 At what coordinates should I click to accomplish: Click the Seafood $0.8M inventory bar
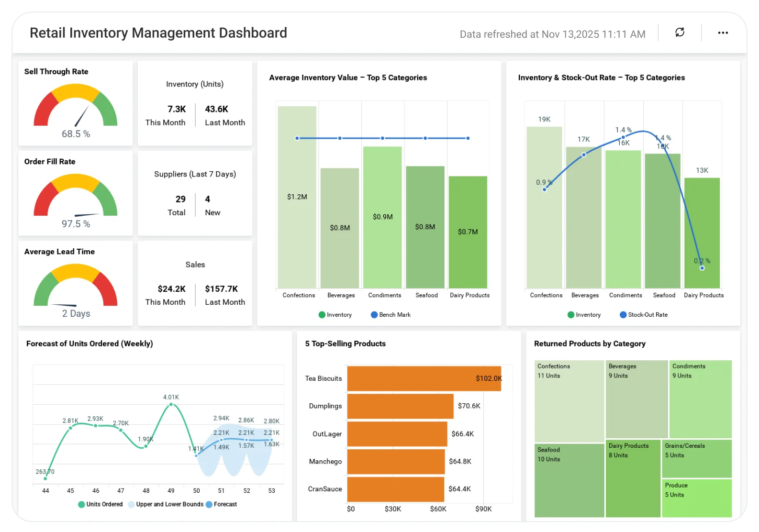(425, 227)
